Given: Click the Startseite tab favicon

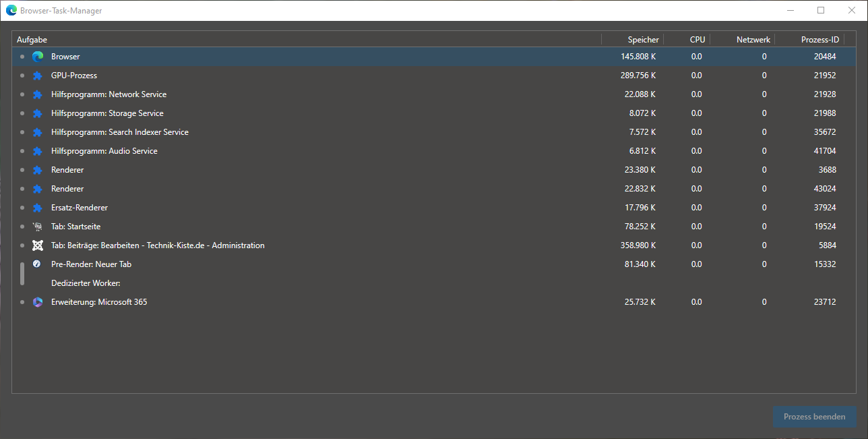Looking at the screenshot, I should point(38,227).
